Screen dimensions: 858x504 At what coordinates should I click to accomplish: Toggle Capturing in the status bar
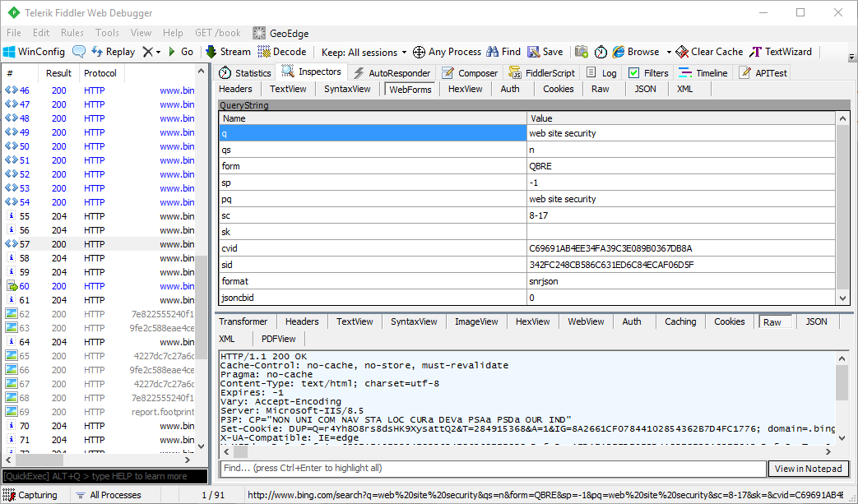(x=30, y=495)
